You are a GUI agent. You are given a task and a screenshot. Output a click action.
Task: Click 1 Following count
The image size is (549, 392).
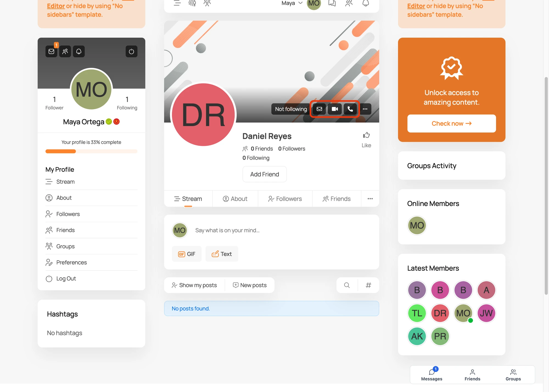[x=127, y=103]
